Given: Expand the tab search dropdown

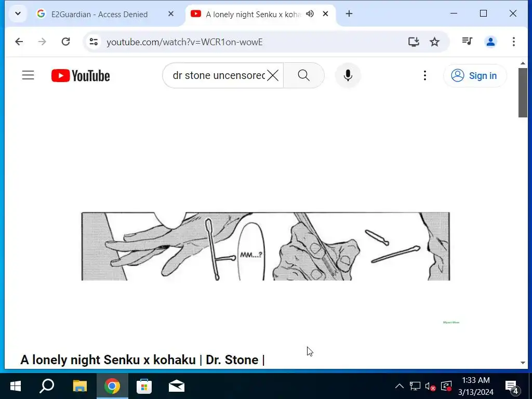Looking at the screenshot, I should click(x=18, y=14).
